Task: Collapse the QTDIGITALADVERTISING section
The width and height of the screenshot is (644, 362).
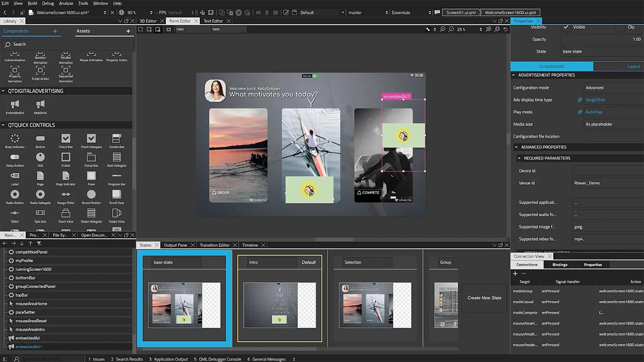Action: coord(3,91)
